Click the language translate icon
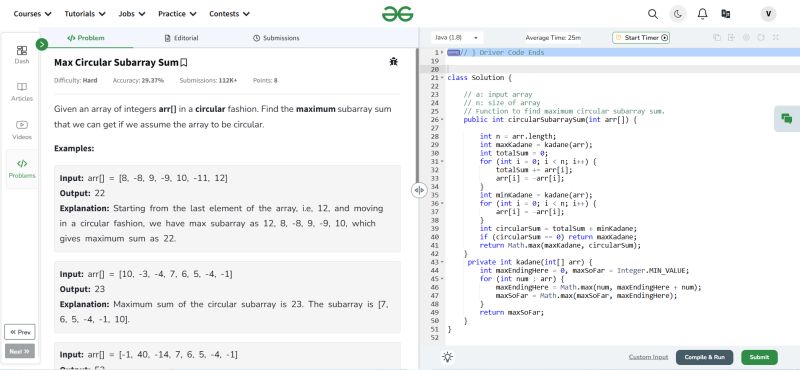Image resolution: width=800 pixels, height=370 pixels. (x=726, y=14)
